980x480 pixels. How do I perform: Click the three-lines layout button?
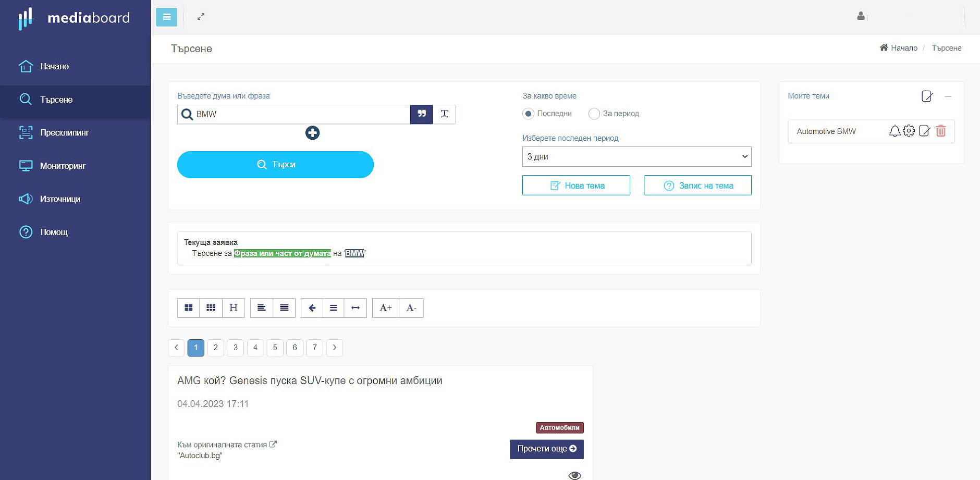pyautogui.click(x=334, y=308)
